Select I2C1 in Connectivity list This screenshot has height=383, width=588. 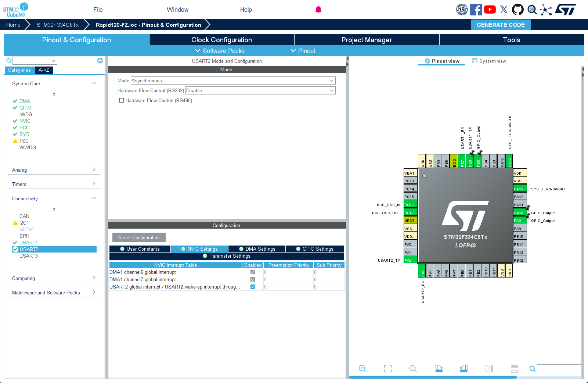[x=24, y=223]
